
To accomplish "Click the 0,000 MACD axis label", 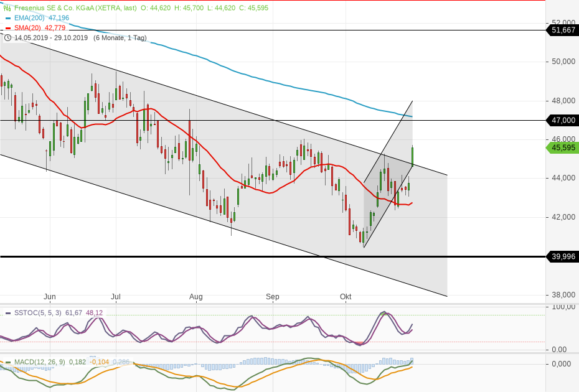I will tap(562, 364).
